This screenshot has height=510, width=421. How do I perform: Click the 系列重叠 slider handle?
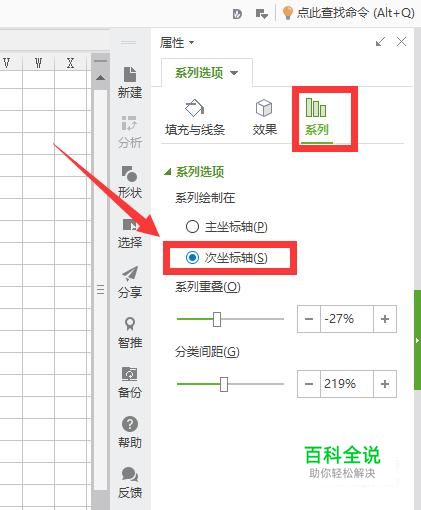[x=217, y=319]
